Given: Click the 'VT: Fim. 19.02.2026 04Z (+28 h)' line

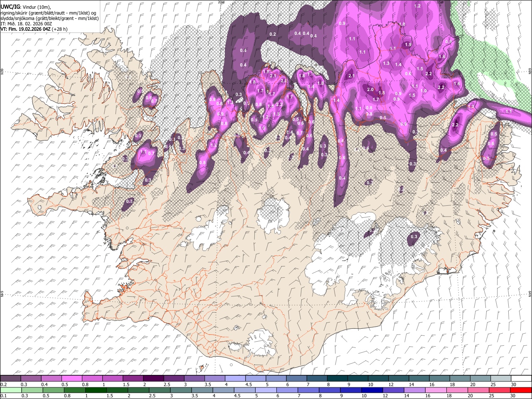Looking at the screenshot, I should (34, 29).
